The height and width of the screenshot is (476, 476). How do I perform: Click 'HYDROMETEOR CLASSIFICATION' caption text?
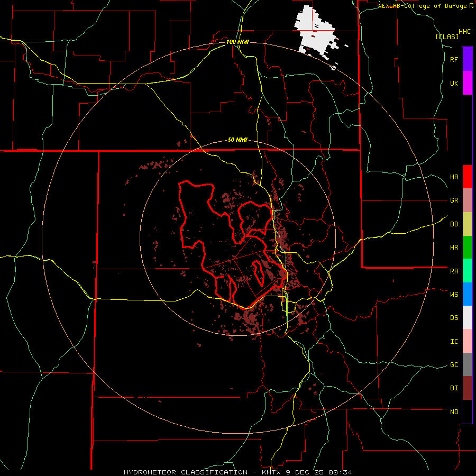tap(186, 472)
